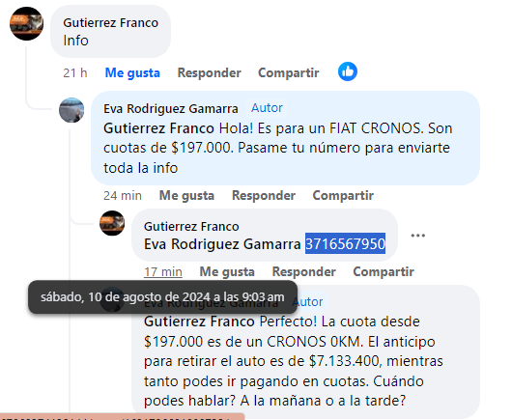Click Gutierrez Franco mention in Perfecto reply
This screenshot has height=420, width=512.
(199, 322)
